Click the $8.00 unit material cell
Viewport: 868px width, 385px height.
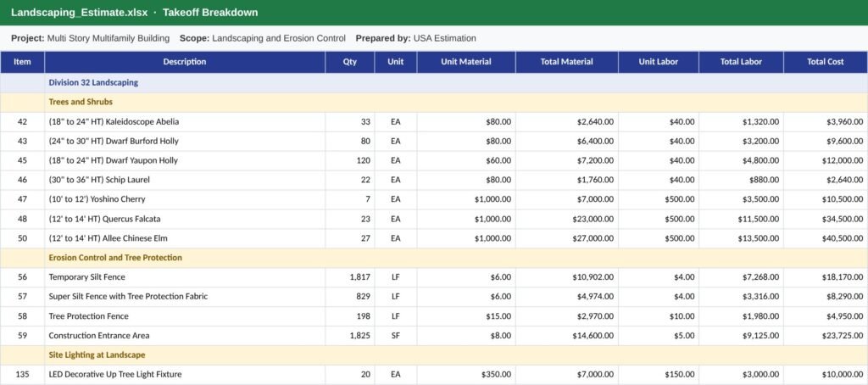[466, 335]
